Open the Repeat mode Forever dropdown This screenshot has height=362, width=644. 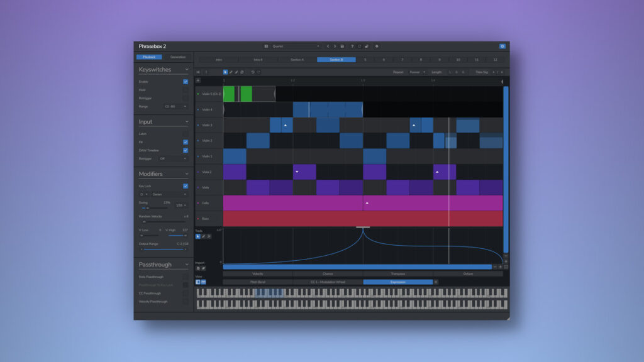[x=418, y=72]
